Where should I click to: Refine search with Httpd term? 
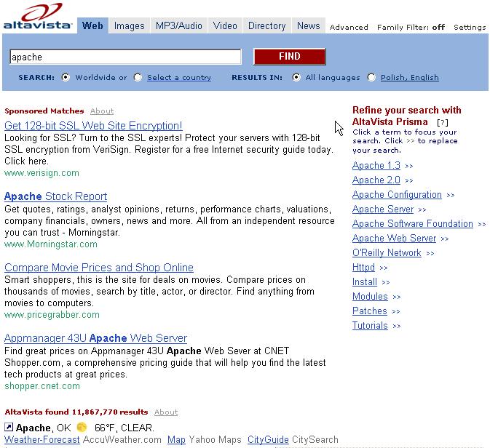(x=363, y=267)
